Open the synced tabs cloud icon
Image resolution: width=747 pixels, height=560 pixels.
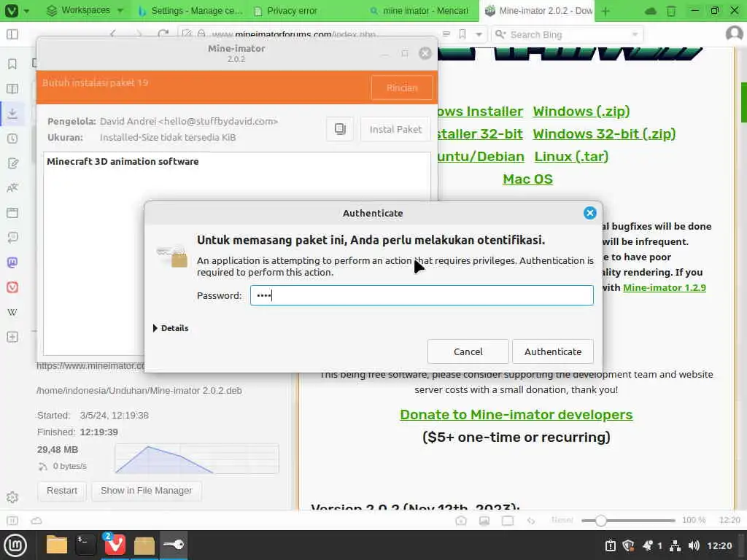coord(651,10)
